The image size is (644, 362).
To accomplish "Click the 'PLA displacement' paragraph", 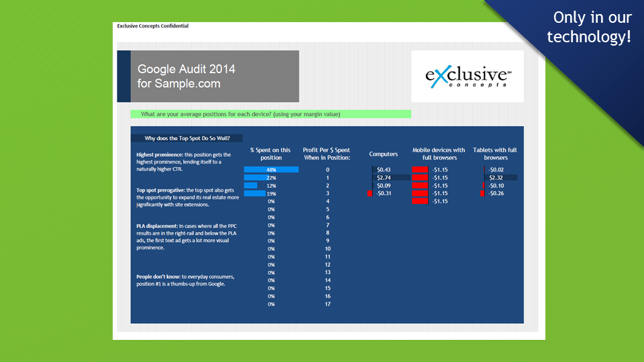I will [x=186, y=237].
